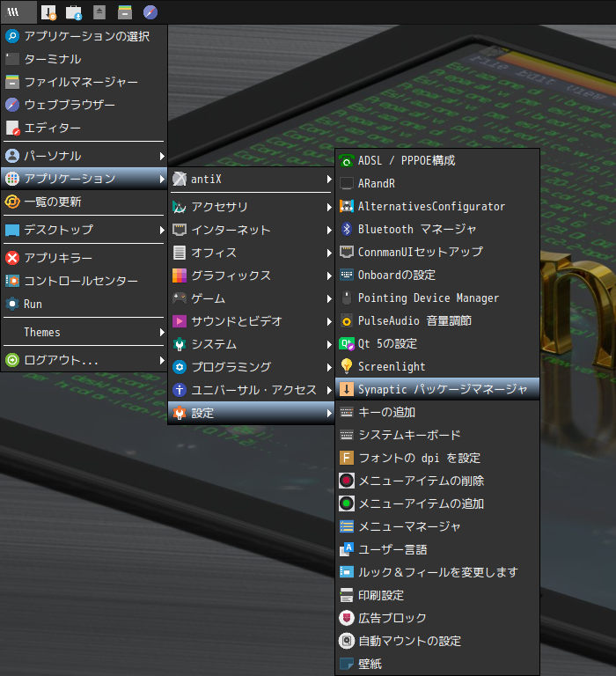This screenshot has height=676, width=616.
Task: Open the package installer icon in the top panel
Action: (x=48, y=12)
